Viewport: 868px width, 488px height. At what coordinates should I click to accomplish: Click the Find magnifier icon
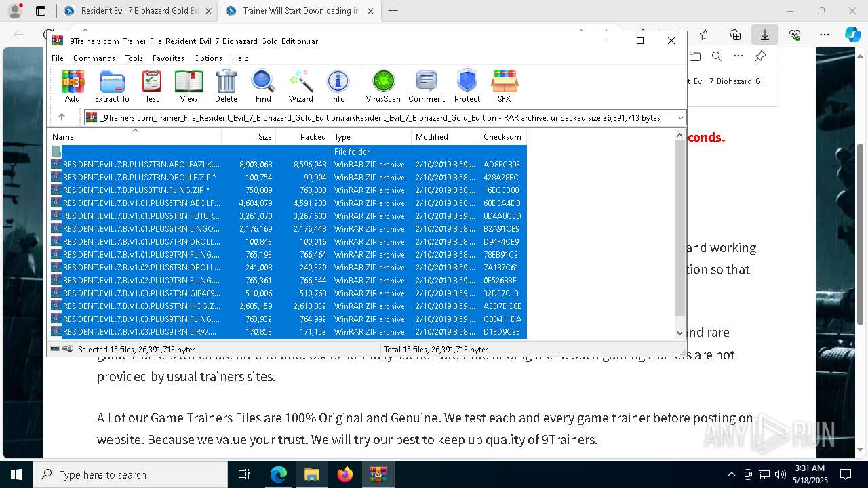(x=263, y=86)
